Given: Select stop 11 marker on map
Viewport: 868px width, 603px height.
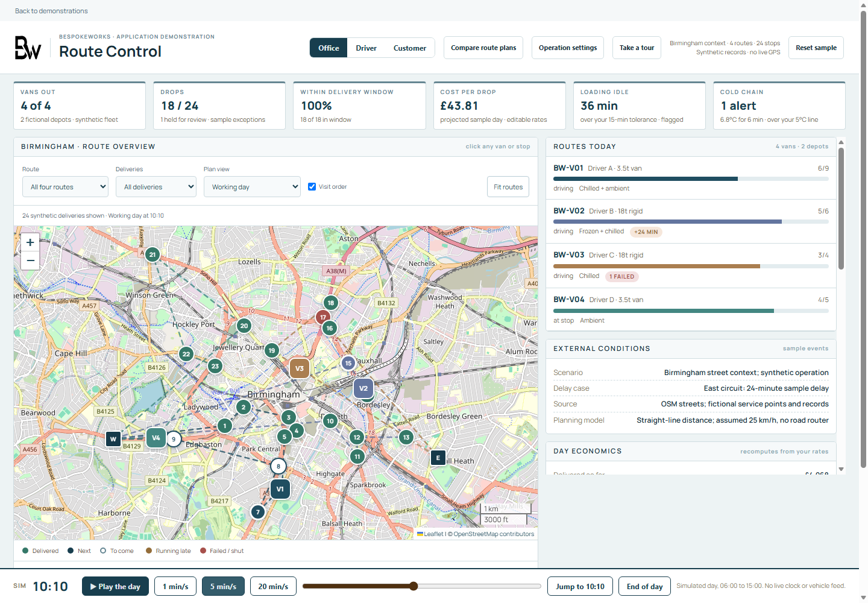Looking at the screenshot, I should (x=357, y=456).
